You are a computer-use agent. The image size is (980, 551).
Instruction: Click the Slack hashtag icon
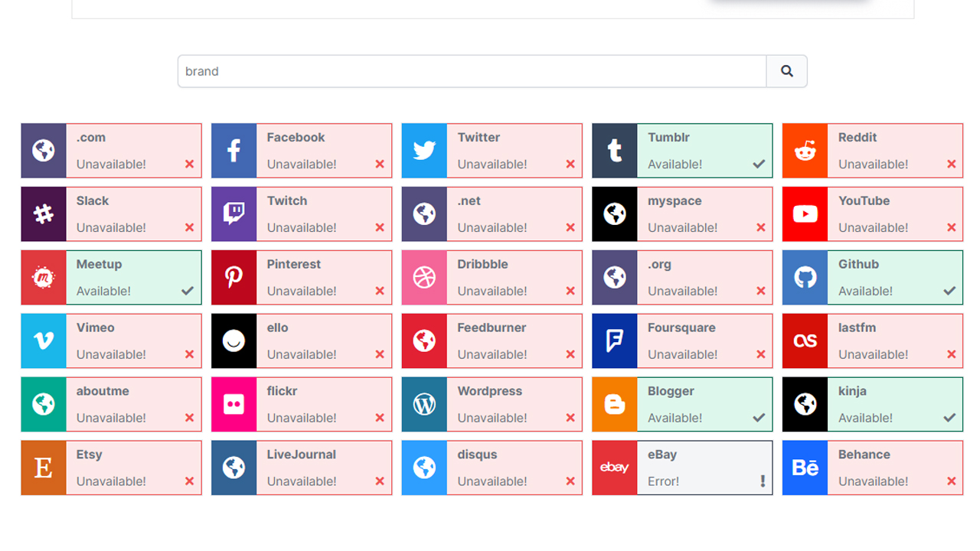pyautogui.click(x=44, y=214)
